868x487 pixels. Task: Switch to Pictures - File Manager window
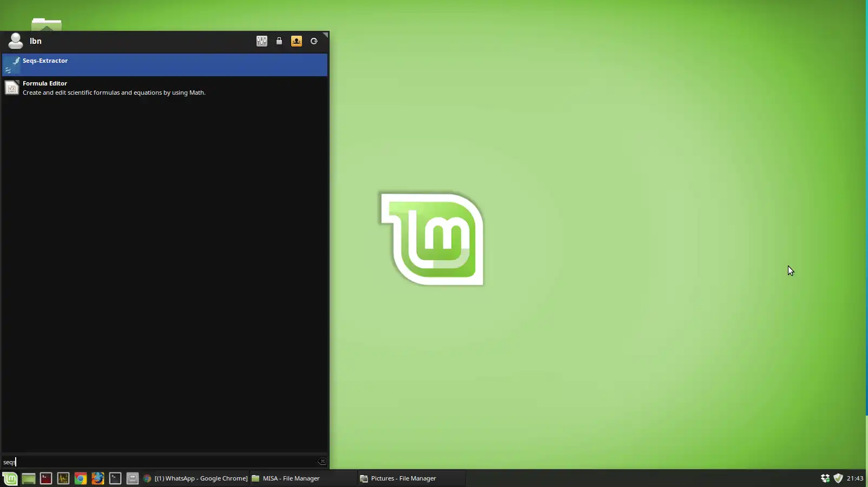pyautogui.click(x=411, y=478)
